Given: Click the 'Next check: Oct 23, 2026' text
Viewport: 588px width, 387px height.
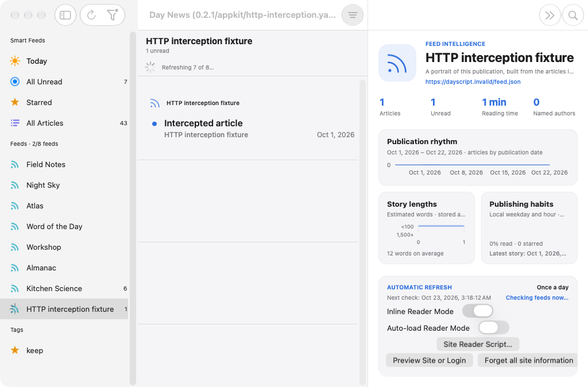Looking at the screenshot, I should coord(439,298).
